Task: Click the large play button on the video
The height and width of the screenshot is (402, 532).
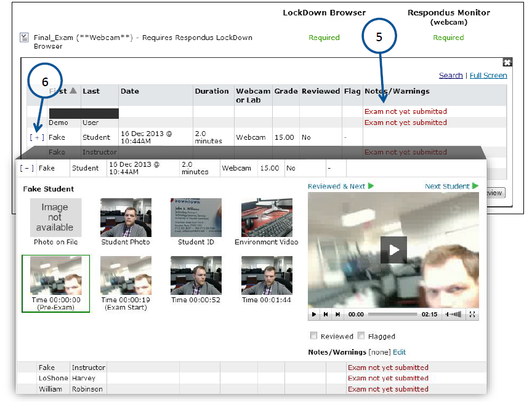Action: pyautogui.click(x=393, y=250)
